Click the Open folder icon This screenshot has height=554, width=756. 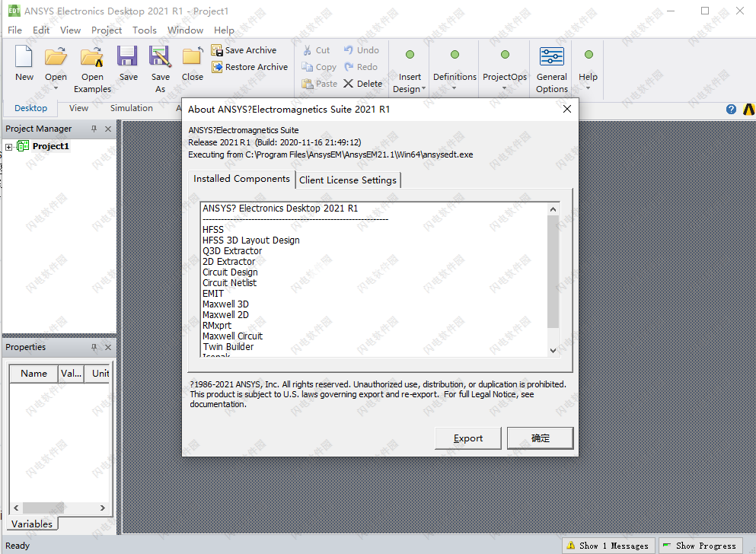(56, 56)
